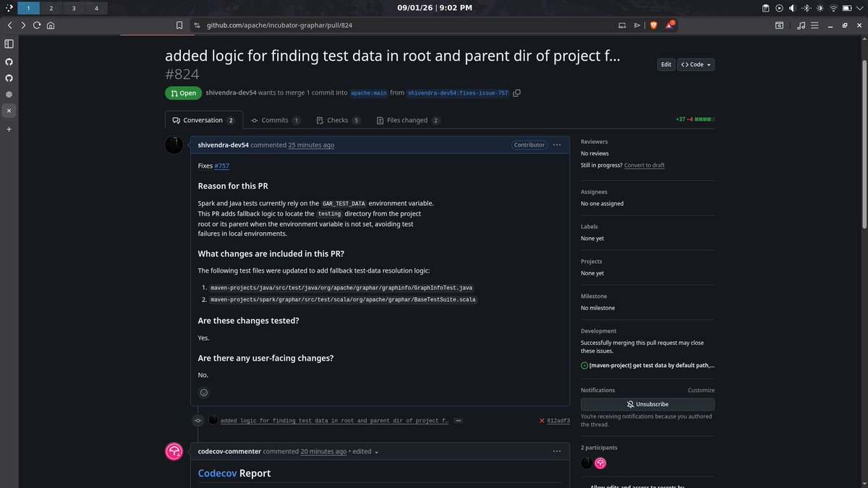Open codecov-commenter comment options menu
Viewport: 868px width, 488px height.
click(x=557, y=451)
